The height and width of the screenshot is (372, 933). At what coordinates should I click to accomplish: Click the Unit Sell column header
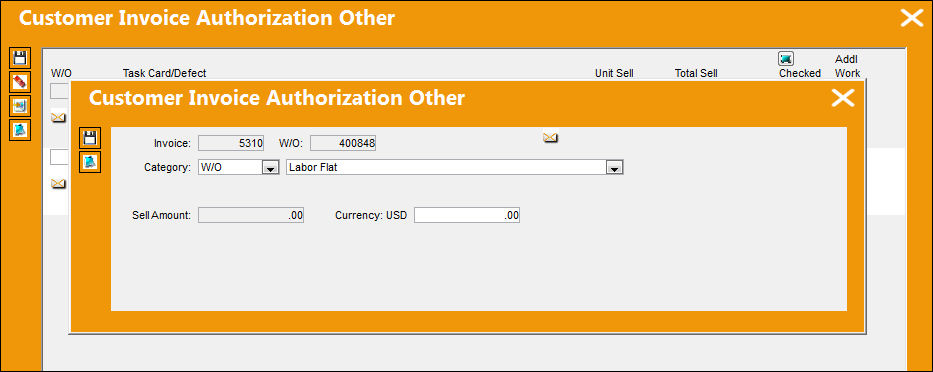[614, 73]
